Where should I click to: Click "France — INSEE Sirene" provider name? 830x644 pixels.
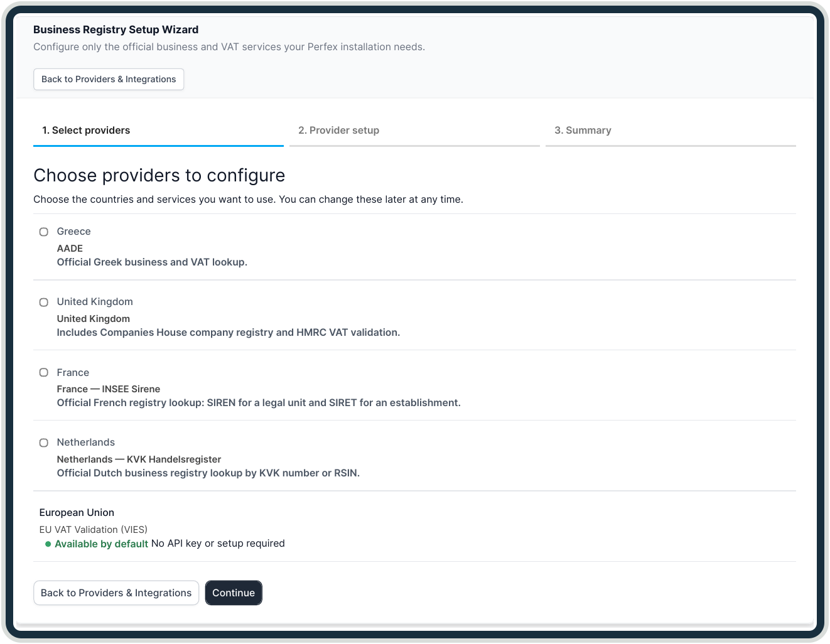coord(109,389)
